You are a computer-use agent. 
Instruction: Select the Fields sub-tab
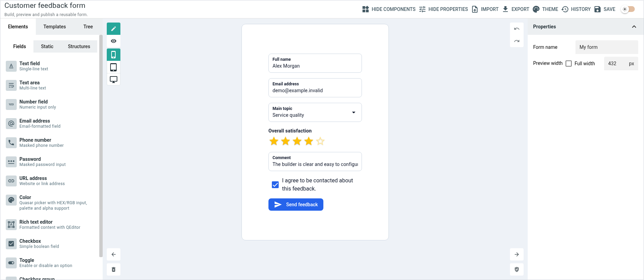coord(19,46)
